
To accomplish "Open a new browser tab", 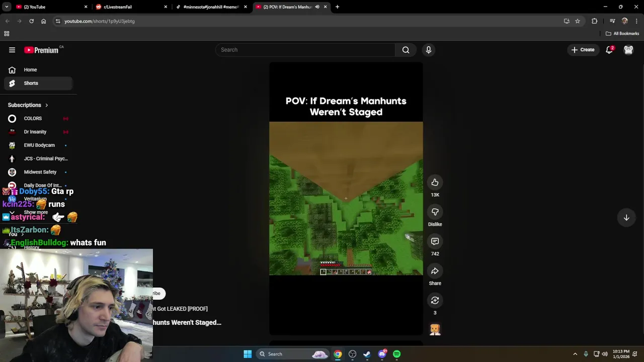I will pos(337,7).
